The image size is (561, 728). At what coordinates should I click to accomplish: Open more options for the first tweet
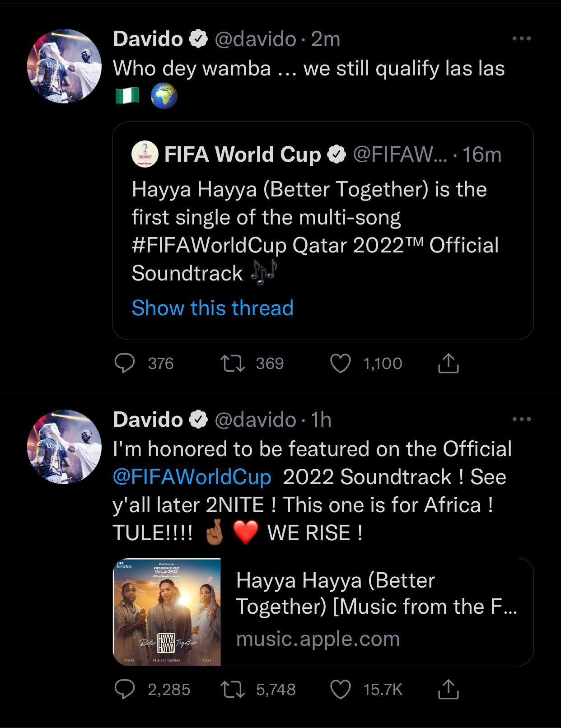[x=521, y=39]
